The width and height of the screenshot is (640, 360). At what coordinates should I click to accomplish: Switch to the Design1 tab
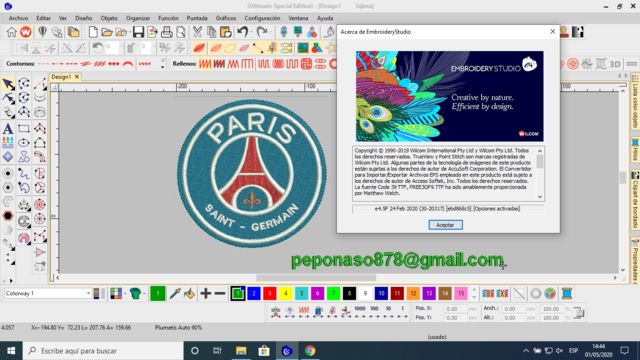[x=61, y=77]
